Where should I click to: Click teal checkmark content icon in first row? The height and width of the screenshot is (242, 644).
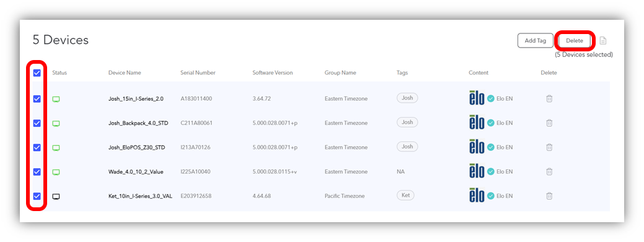tap(490, 99)
